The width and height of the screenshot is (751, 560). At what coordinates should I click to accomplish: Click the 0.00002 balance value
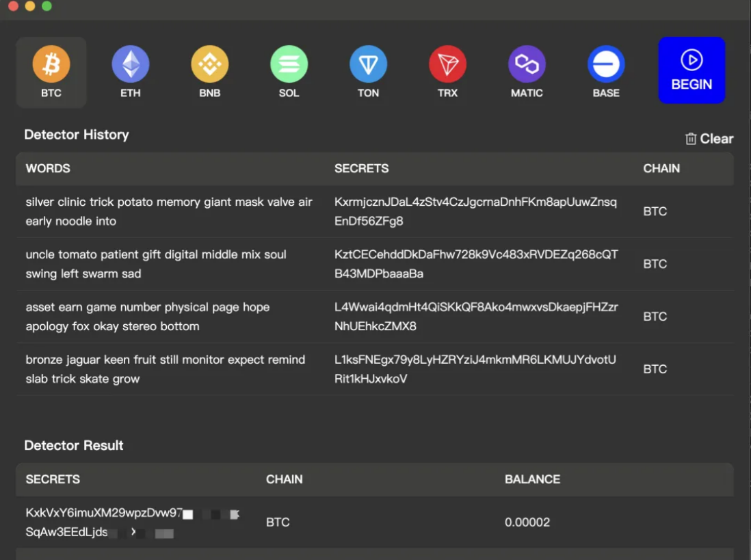[x=527, y=522]
